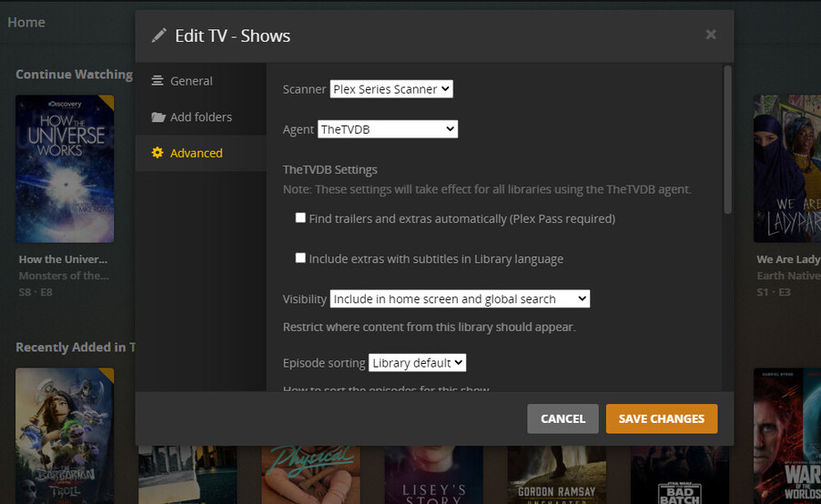
Task: Click the pencil edit icon in dialog header
Action: pos(158,35)
